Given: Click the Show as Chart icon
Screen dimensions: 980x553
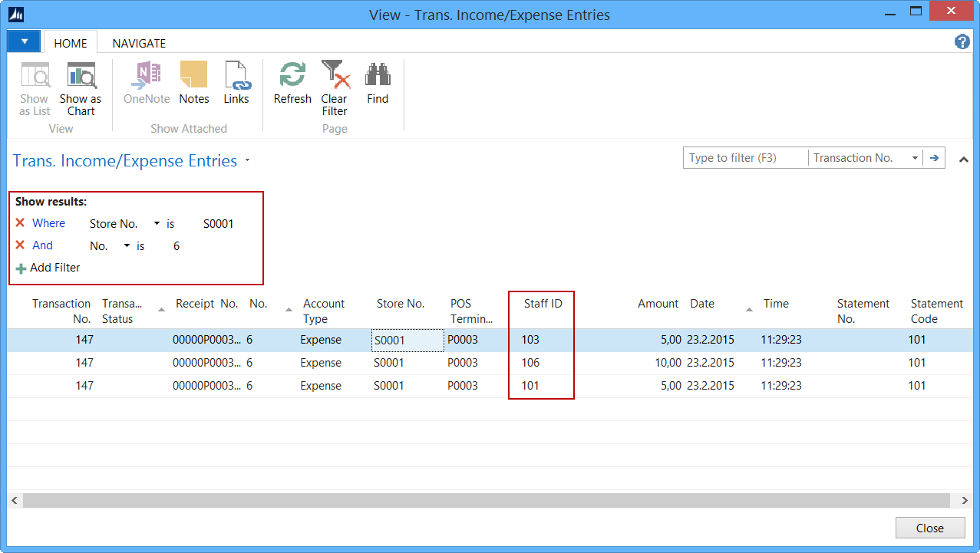Looking at the screenshot, I should [81, 77].
